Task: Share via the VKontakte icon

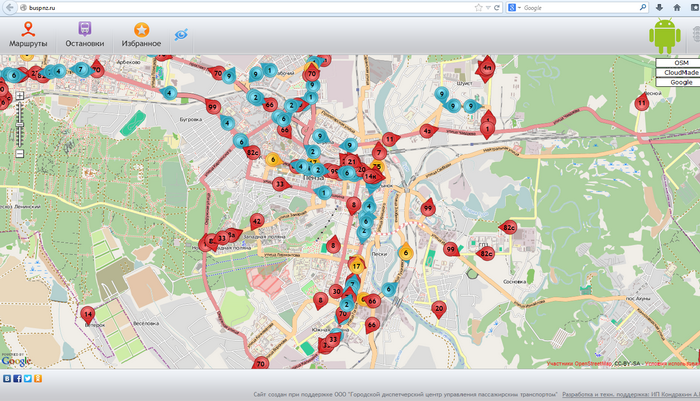Action: (x=7, y=379)
